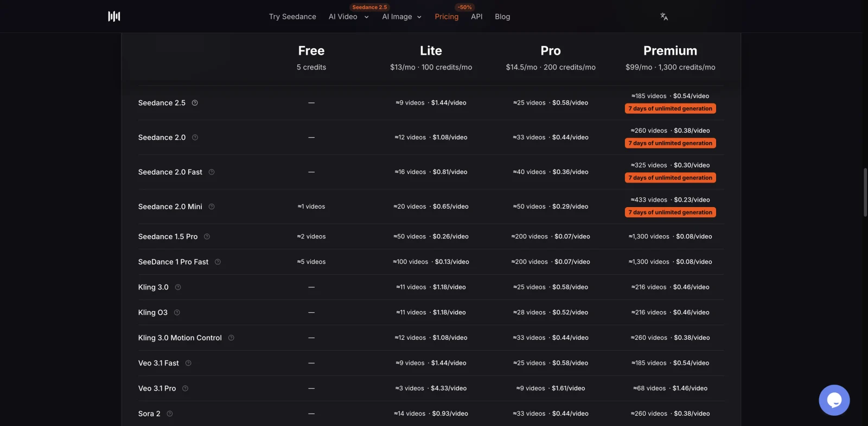Screen dimensions: 868x426
Task: Click the '$14.5/mo · 200 credits/mo' Pro price
Action: click(x=551, y=67)
